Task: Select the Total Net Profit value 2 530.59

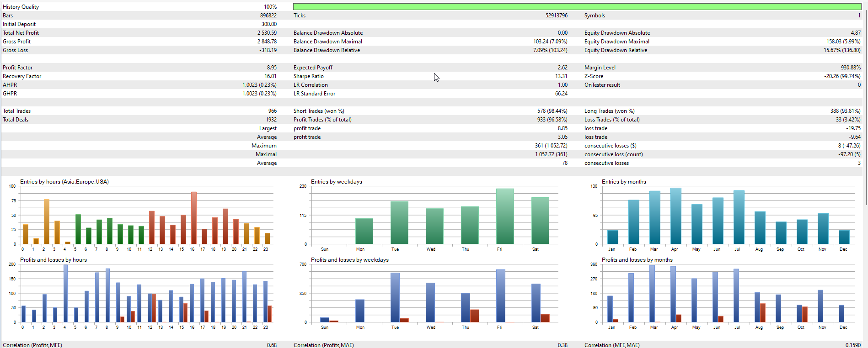Action: pos(267,33)
